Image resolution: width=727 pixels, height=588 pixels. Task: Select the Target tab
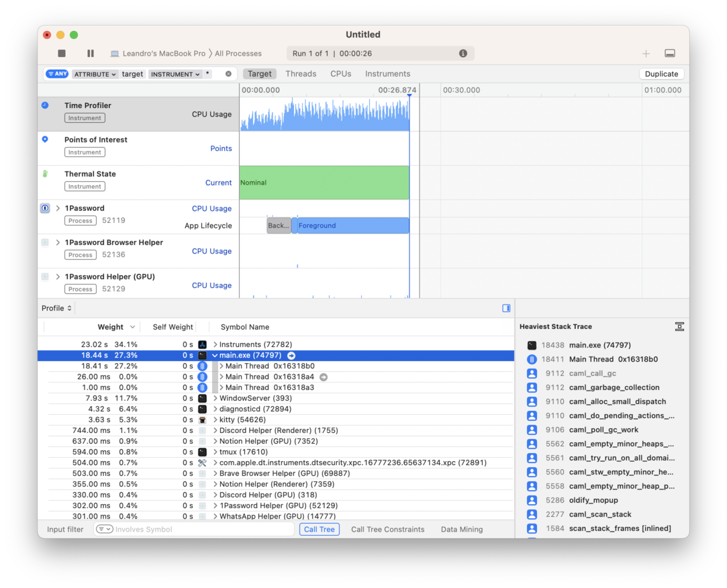pos(259,74)
